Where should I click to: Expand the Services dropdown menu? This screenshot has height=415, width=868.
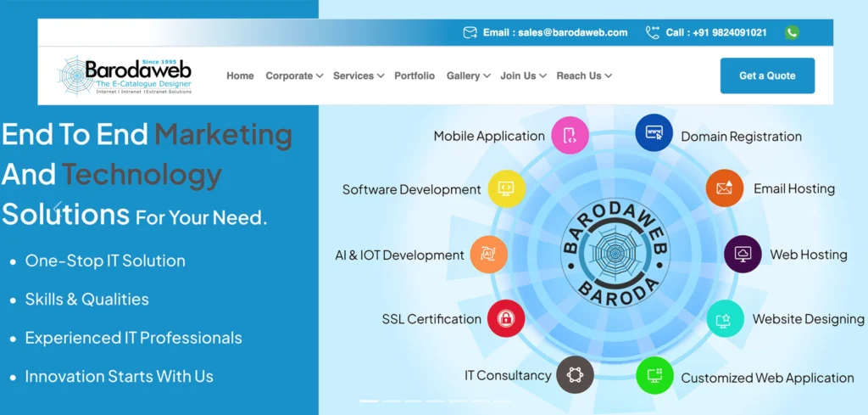[359, 76]
